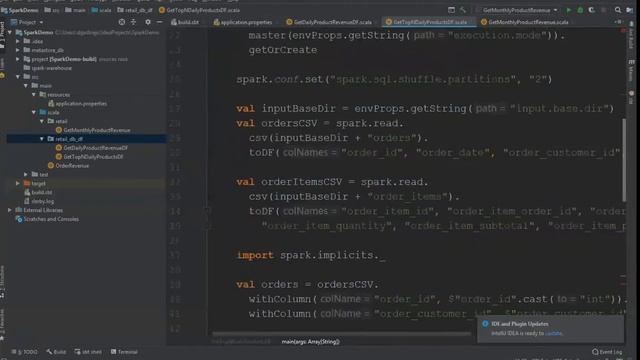Open GetMonthlyProductRevenue.scala tab

pyautogui.click(x=525, y=22)
